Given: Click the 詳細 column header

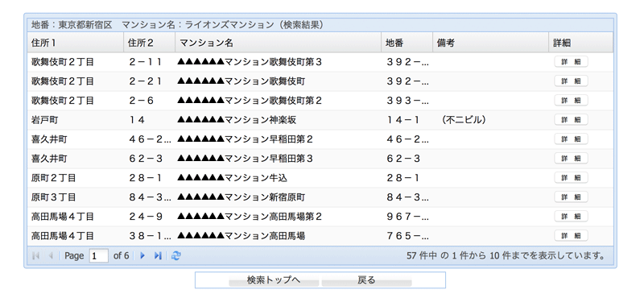Looking at the screenshot, I should pos(581,43).
